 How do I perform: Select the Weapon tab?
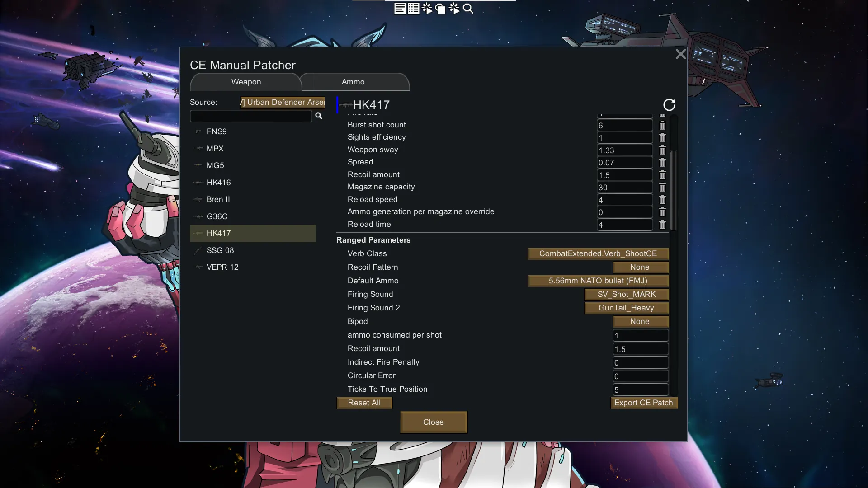click(x=246, y=82)
